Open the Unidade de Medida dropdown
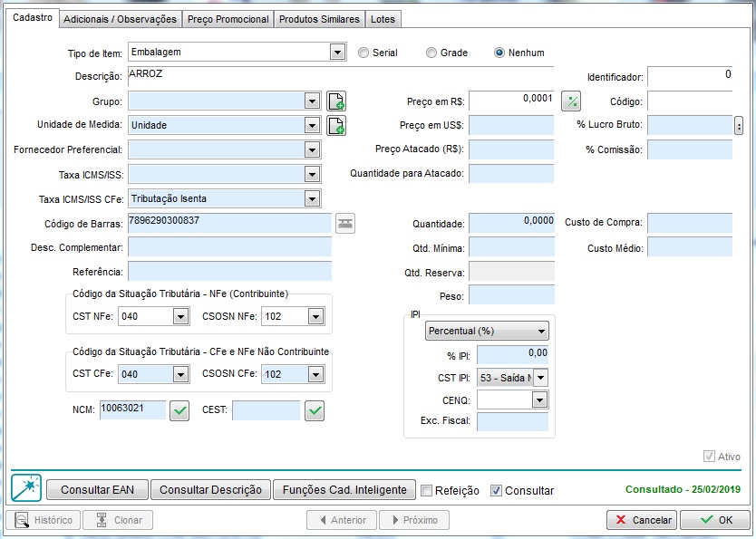Screen dimensions: 756x539 pos(313,125)
